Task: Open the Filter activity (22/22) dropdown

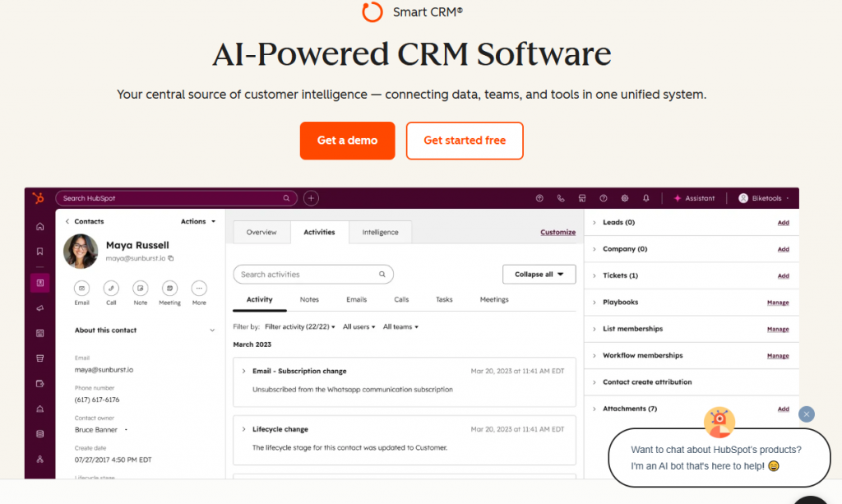Action: click(x=299, y=327)
